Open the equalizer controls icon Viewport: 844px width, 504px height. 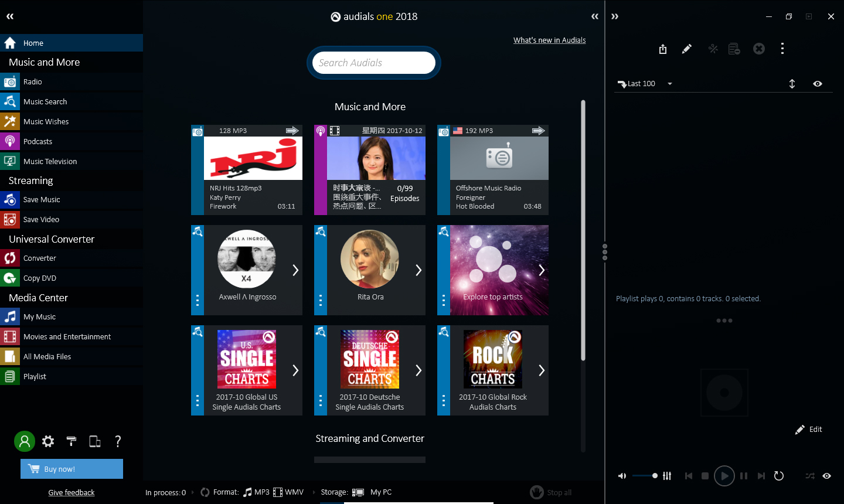(x=667, y=476)
